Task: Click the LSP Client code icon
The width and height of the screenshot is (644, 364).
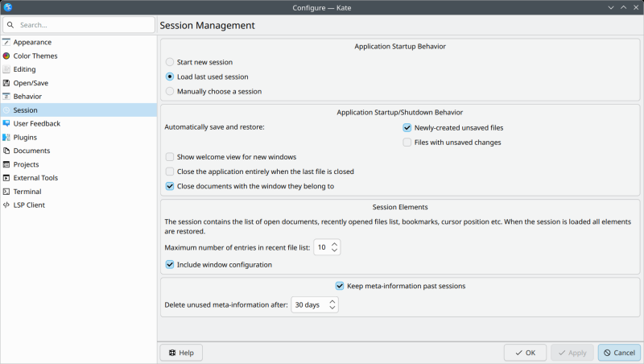Action: tap(6, 205)
